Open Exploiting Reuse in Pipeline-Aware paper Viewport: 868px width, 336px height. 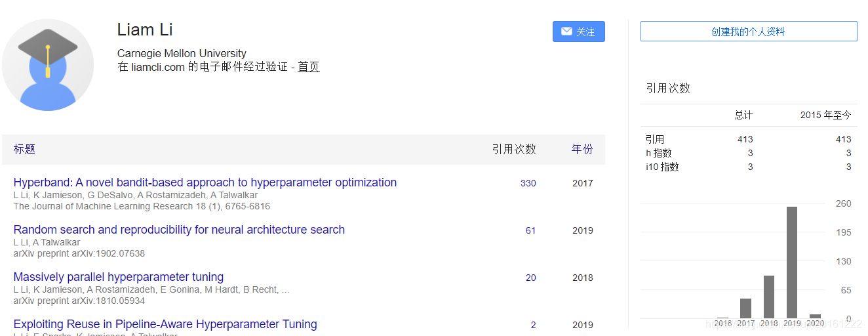[x=165, y=324]
